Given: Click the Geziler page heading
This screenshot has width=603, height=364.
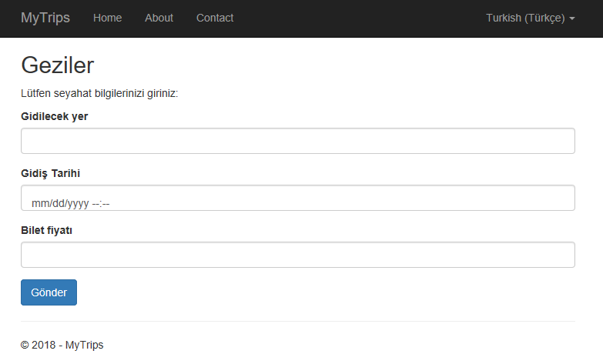Looking at the screenshot, I should point(58,65).
